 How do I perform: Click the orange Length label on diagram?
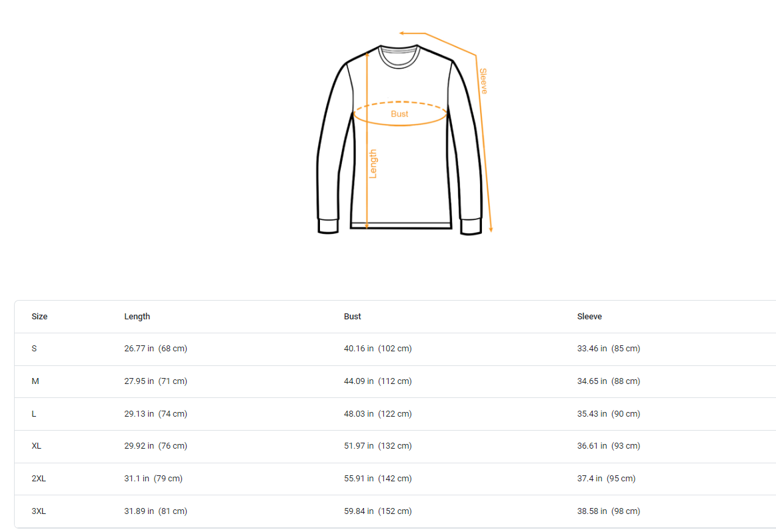pos(373,164)
